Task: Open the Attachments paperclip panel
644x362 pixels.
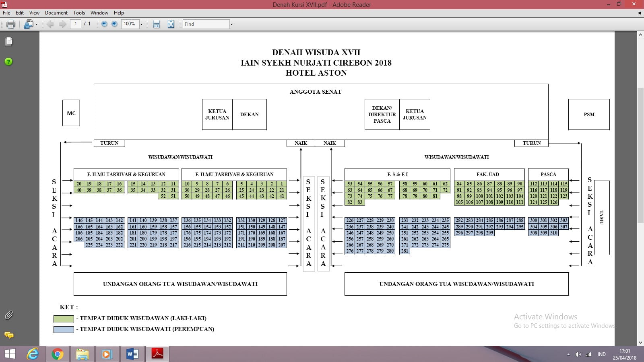Action: [8, 315]
